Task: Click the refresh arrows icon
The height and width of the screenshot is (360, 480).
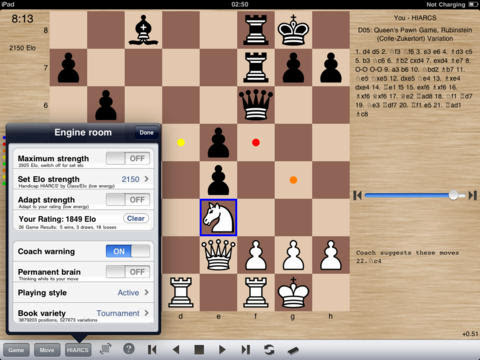Action: pos(269,349)
